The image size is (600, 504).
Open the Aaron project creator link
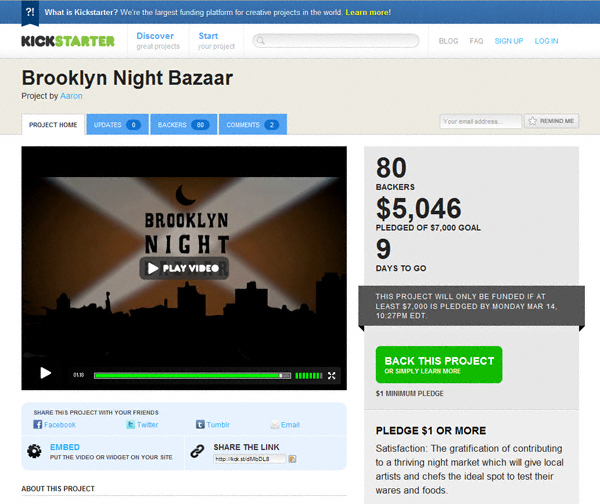pyautogui.click(x=71, y=96)
